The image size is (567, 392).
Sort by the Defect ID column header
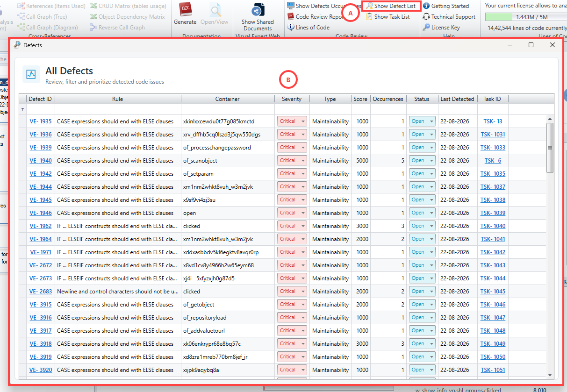pyautogui.click(x=40, y=99)
